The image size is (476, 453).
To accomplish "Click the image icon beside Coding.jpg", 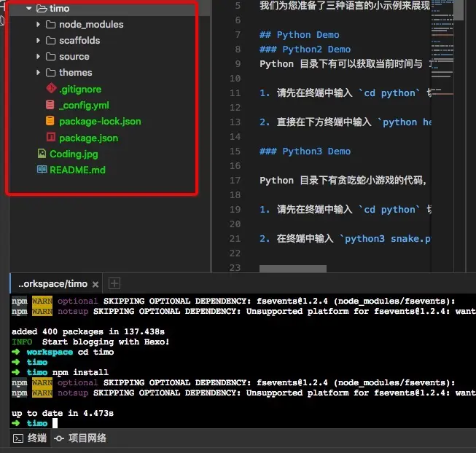I will click(x=42, y=154).
